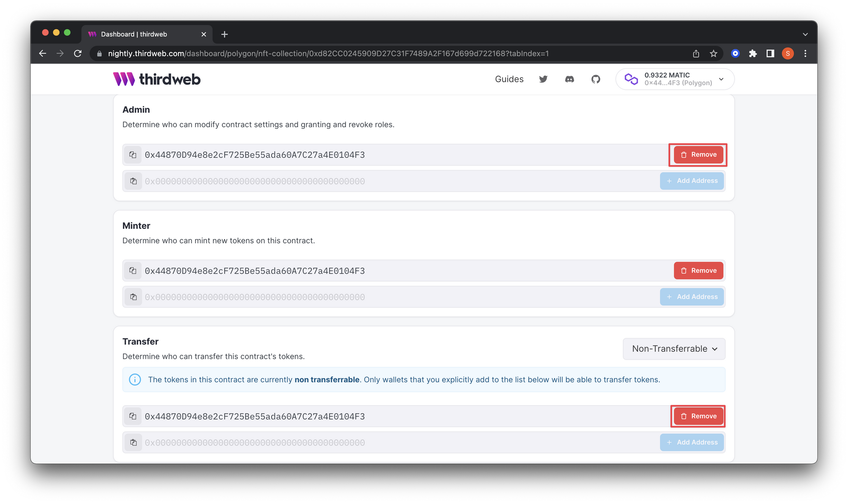Open thirdweb's Twitter page
The image size is (848, 504).
543,79
